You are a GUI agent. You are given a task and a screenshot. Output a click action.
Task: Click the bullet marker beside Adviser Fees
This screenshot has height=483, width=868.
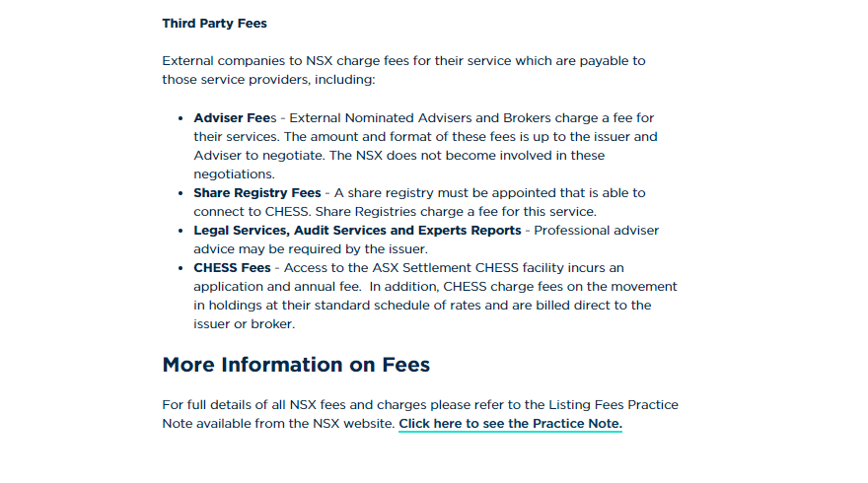click(181, 118)
